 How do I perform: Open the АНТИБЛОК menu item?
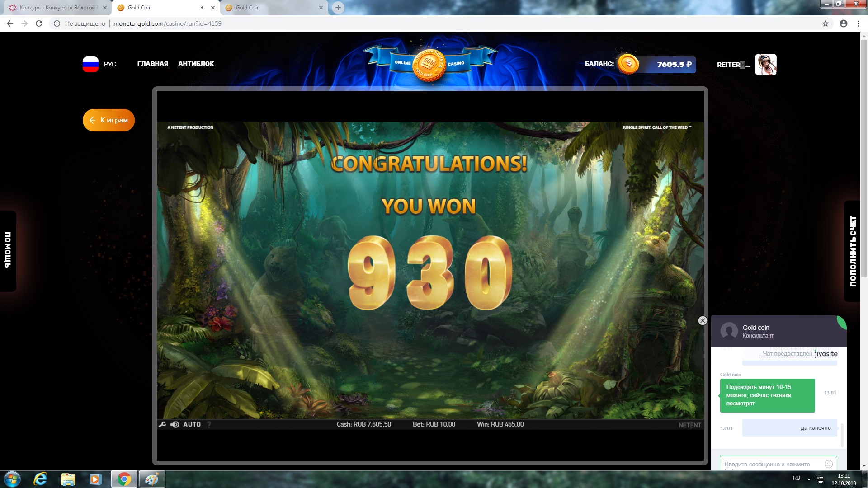point(196,64)
